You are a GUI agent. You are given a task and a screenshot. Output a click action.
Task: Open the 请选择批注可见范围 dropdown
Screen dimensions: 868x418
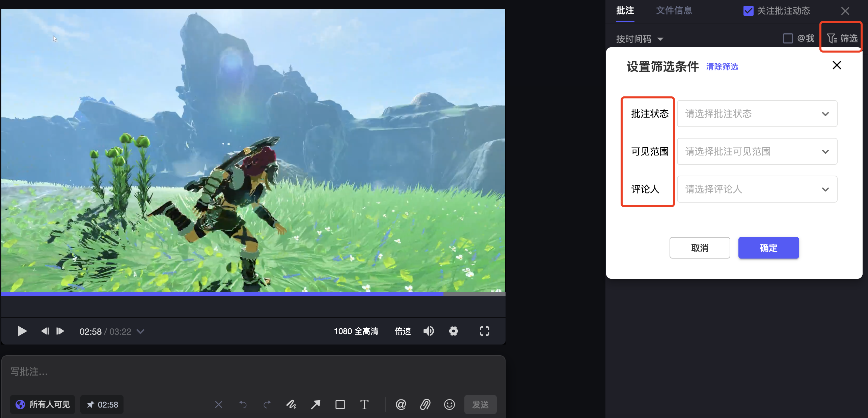(757, 151)
